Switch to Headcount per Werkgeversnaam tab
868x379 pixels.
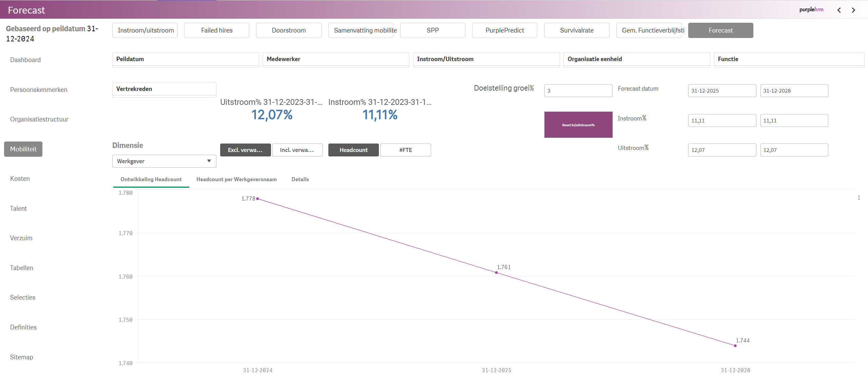[236, 179]
